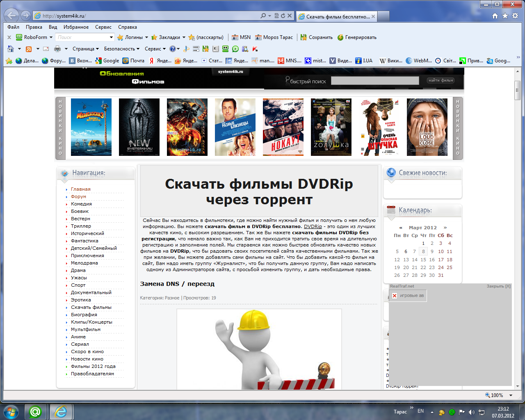Go to previous month in calendar

(x=401, y=228)
